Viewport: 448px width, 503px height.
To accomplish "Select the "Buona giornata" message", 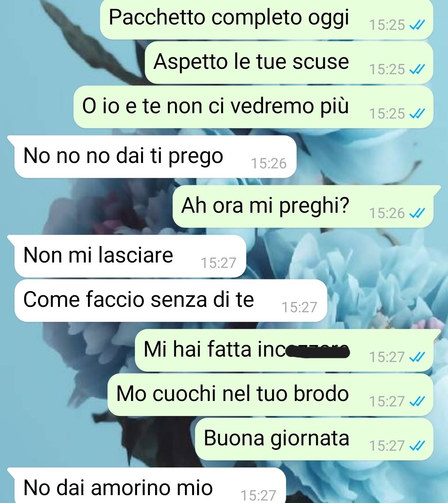I will [x=314, y=439].
